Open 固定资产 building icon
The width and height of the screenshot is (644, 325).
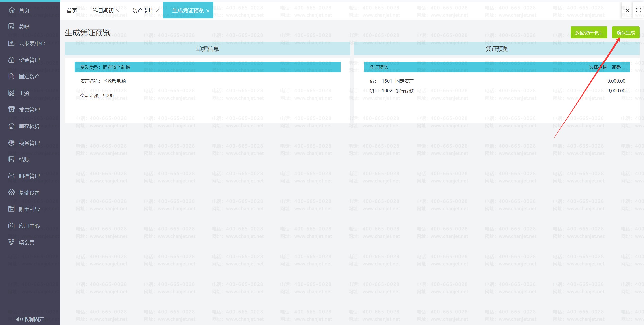(x=11, y=76)
